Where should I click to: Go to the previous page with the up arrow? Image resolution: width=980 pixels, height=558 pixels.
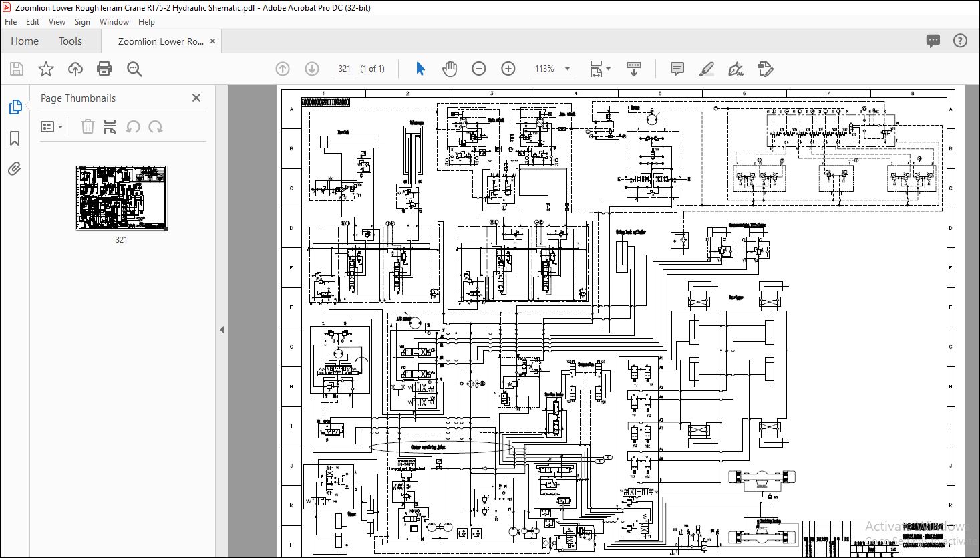283,69
